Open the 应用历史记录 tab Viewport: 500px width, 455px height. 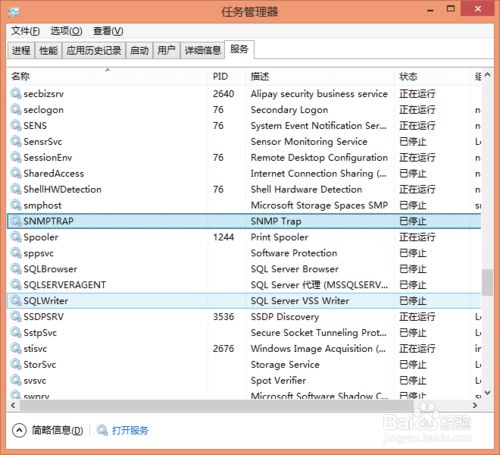[x=94, y=51]
